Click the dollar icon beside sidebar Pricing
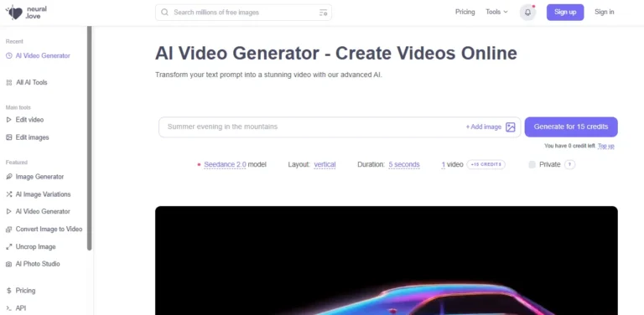The image size is (644, 315). point(9,291)
